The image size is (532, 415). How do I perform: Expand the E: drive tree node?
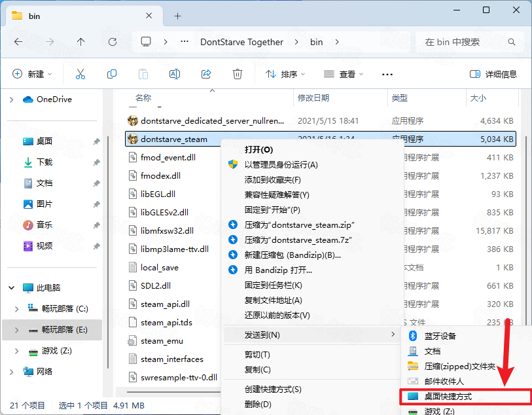16,330
